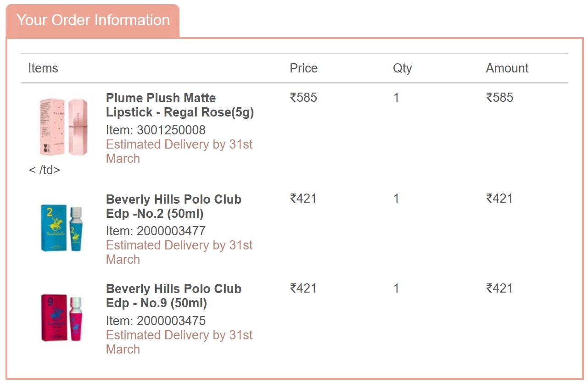Open Plume Plush Matte Lipstick product title

click(180, 105)
